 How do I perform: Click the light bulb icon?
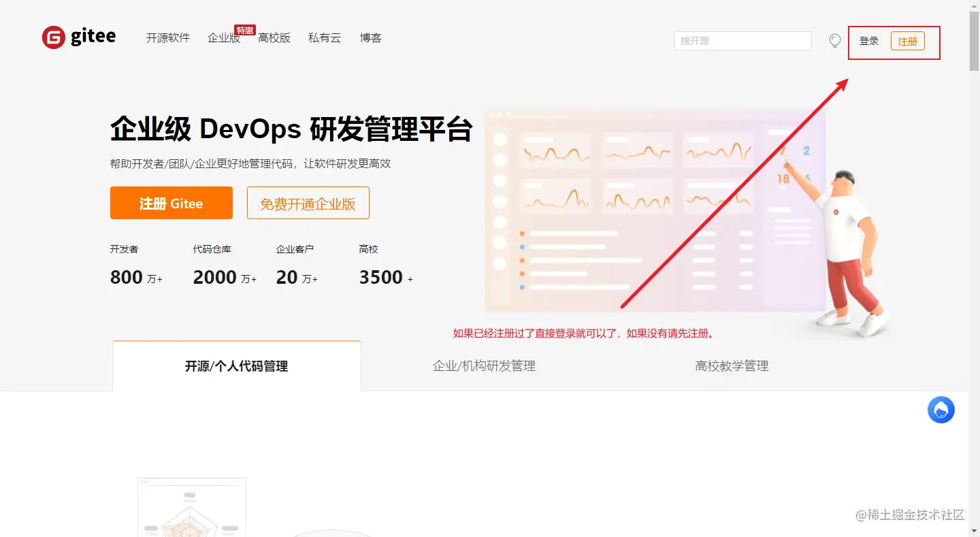(835, 41)
